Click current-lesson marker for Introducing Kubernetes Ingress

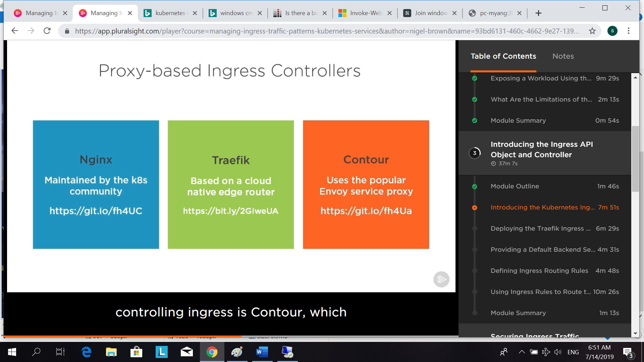tap(475, 207)
